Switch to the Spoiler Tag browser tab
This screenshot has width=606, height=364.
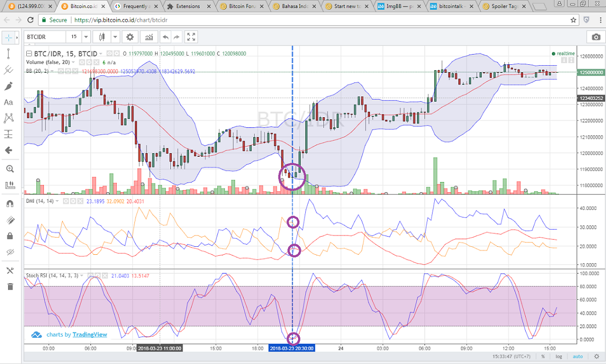coord(504,6)
